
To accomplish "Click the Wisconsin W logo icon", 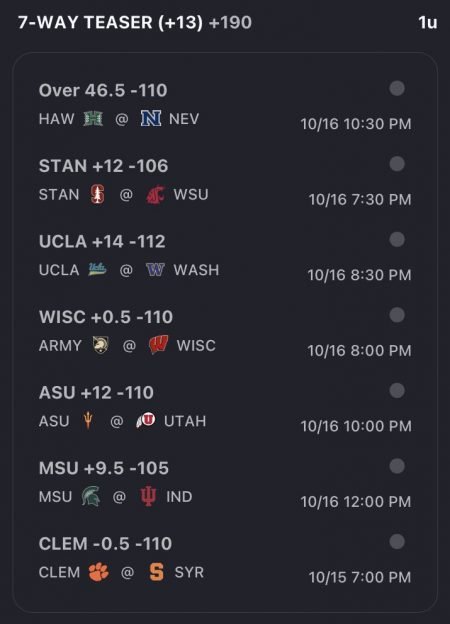I will click(158, 345).
